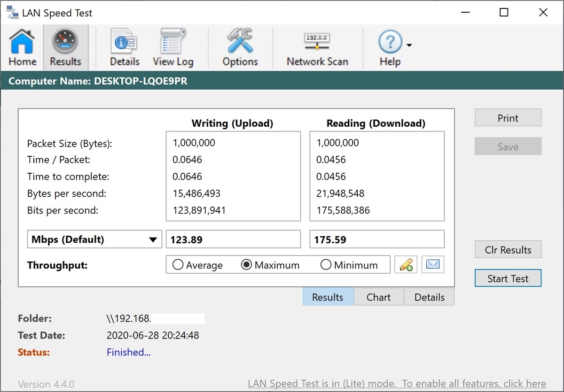Click the Clr Results button
The width and height of the screenshot is (564, 392).
click(x=508, y=250)
